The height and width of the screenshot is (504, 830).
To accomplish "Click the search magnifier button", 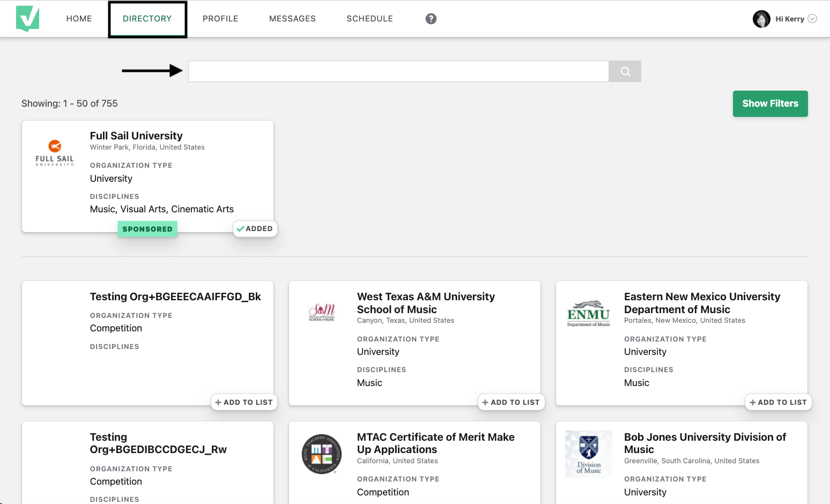I will [625, 71].
